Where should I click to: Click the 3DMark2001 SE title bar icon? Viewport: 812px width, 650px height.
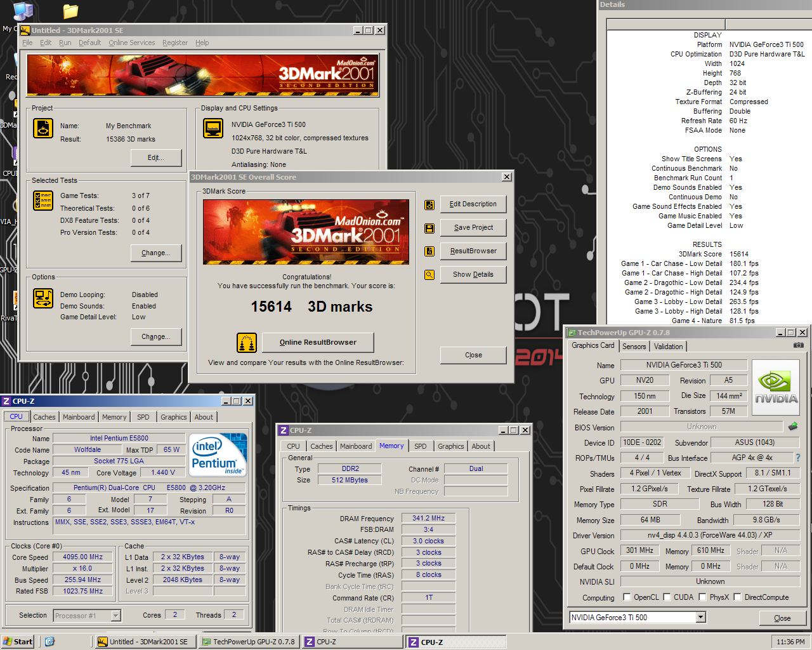(x=25, y=30)
